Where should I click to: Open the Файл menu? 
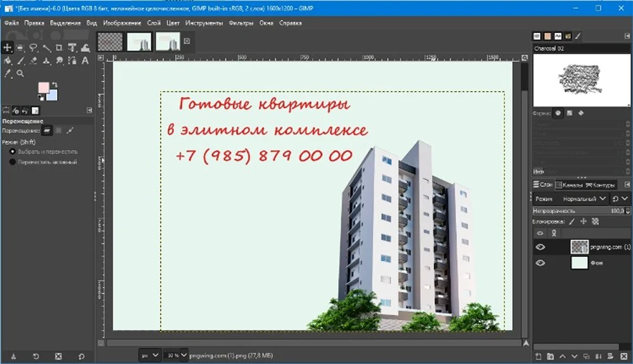tap(11, 23)
